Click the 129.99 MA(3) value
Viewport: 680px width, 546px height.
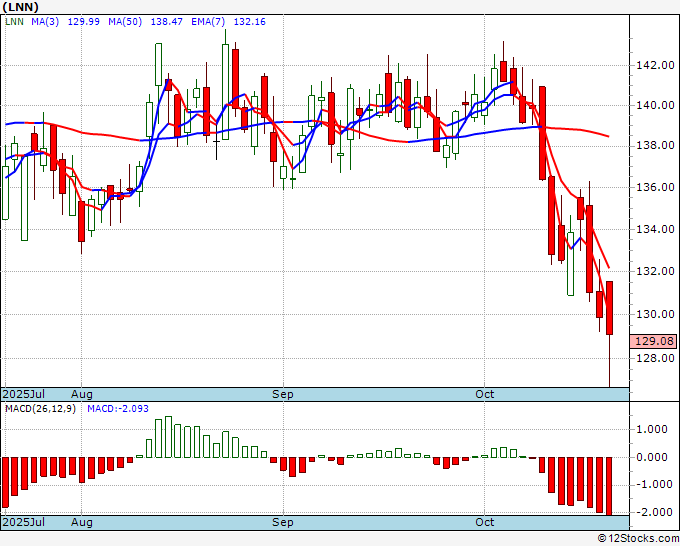tap(84, 22)
